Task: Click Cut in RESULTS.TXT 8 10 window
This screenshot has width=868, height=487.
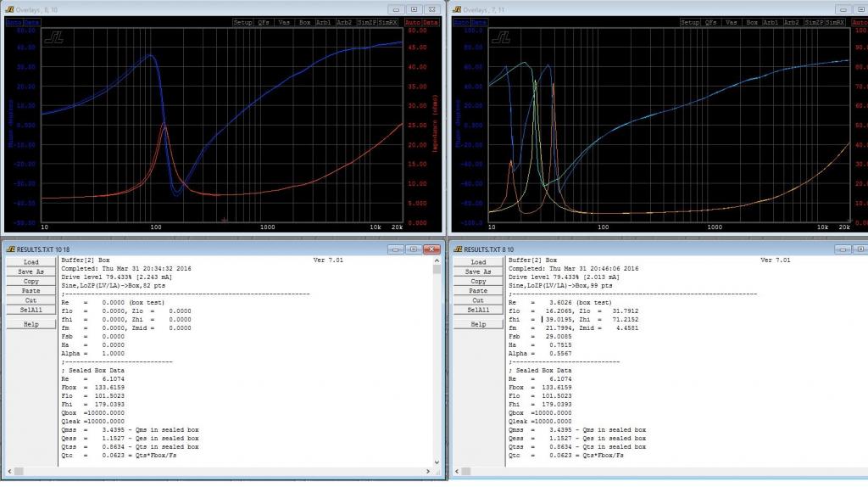Action: click(478, 299)
